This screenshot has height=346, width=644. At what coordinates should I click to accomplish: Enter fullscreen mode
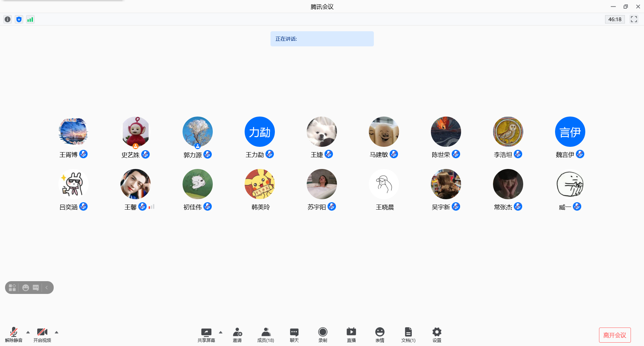click(x=634, y=19)
